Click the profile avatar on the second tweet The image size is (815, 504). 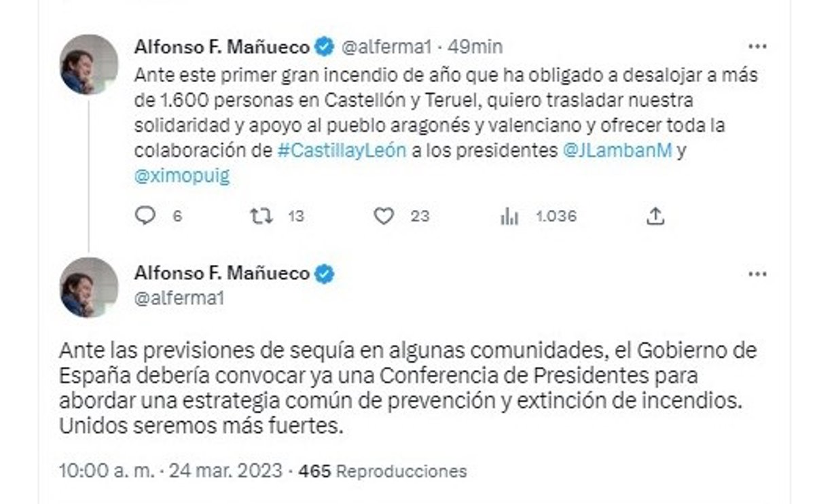(89, 287)
